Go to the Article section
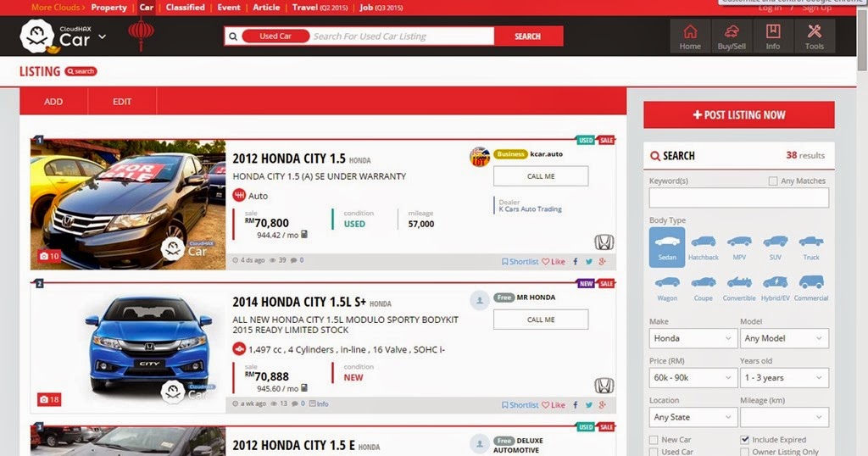Viewport: 868px width, 456px height. [266, 7]
